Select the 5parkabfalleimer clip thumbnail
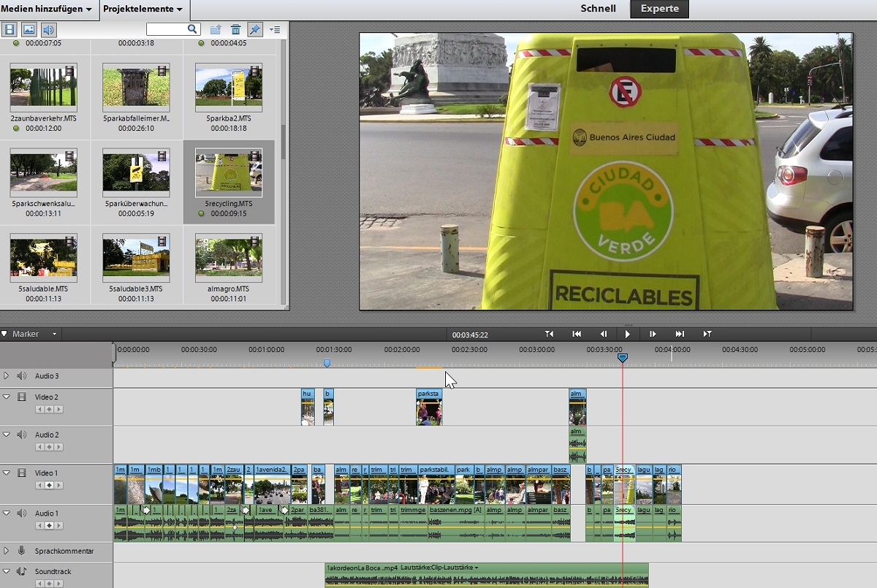This screenshot has width=877, height=588. (136, 88)
